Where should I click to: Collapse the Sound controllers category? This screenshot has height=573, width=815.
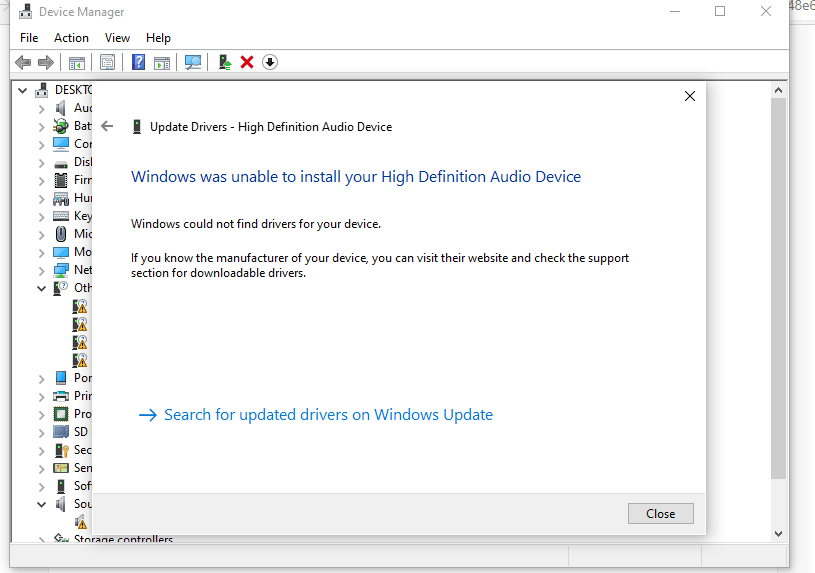[42, 504]
